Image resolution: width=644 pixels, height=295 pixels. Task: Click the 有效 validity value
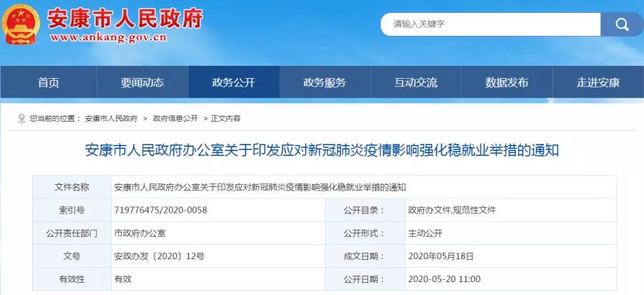123,279
